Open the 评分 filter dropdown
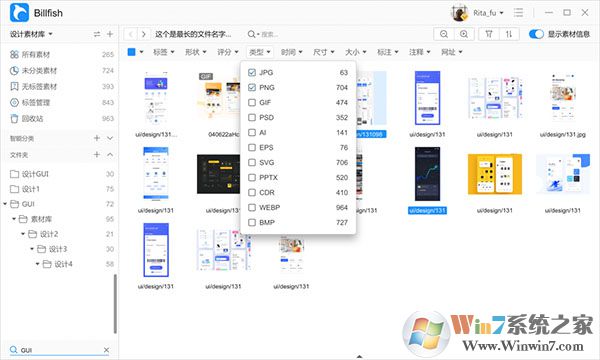Image resolution: width=600 pixels, height=360 pixels. tap(228, 52)
